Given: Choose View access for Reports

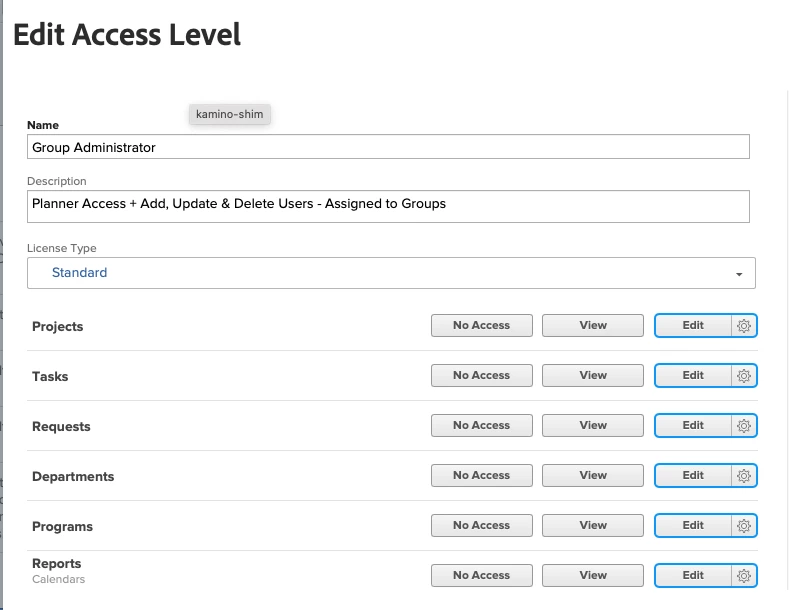Looking at the screenshot, I should 593,575.
